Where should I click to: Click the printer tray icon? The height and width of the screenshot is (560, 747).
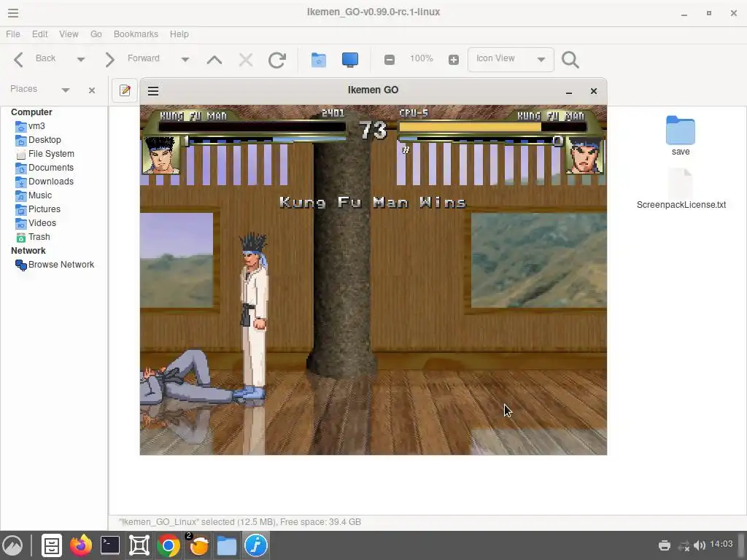click(665, 545)
